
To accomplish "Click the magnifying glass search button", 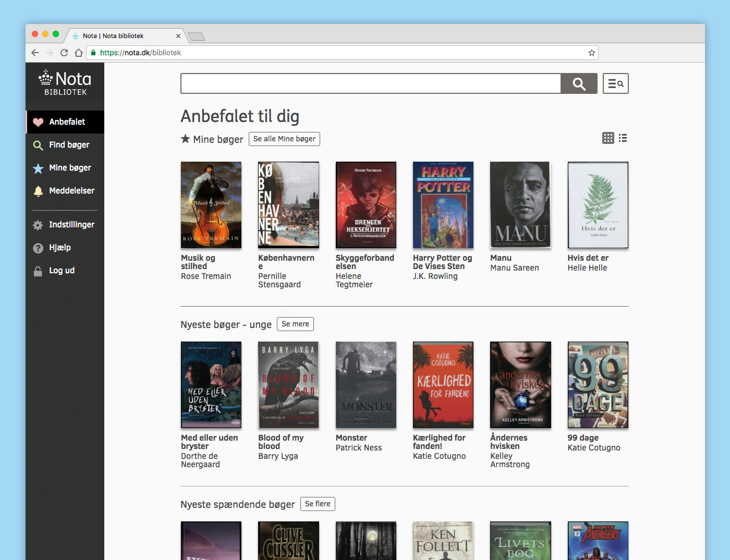I will pyautogui.click(x=579, y=83).
